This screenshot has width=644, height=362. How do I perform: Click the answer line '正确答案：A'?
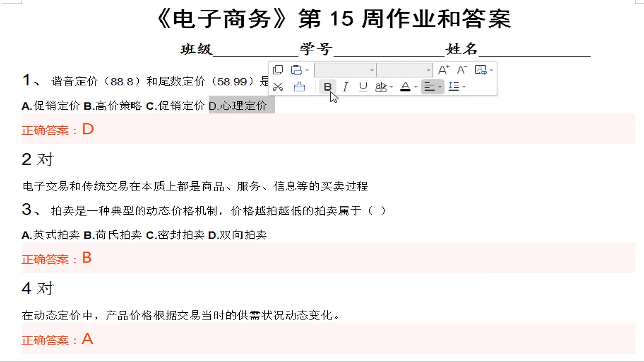pyautogui.click(x=57, y=339)
